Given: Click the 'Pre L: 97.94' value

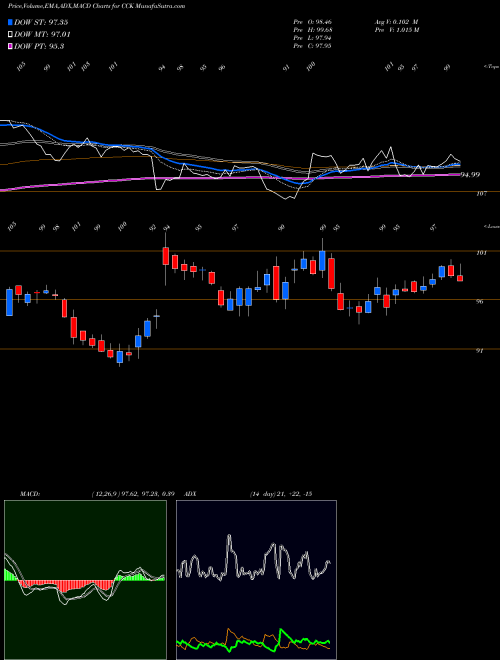Looking at the screenshot, I should 313,38.
